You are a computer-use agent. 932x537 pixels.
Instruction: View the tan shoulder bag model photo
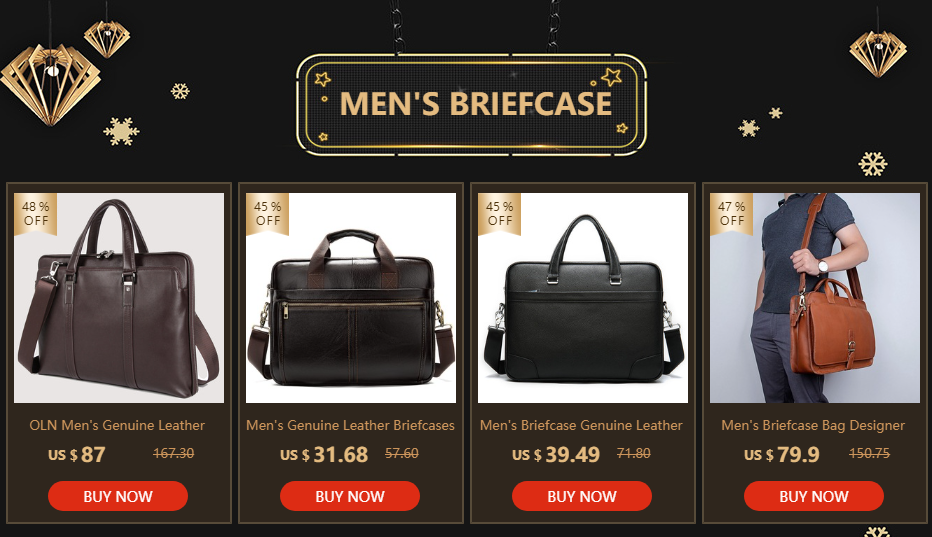click(814, 297)
